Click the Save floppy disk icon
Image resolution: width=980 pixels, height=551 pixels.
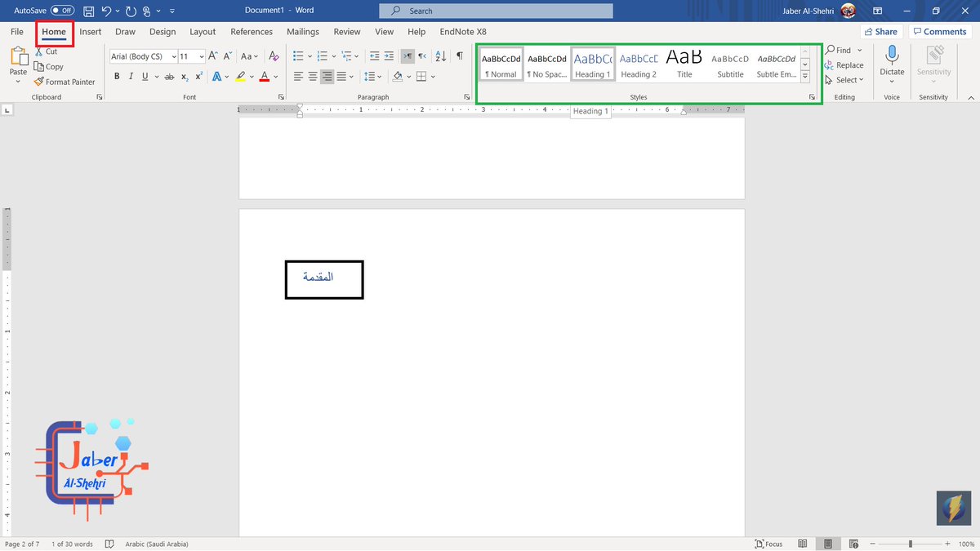88,11
